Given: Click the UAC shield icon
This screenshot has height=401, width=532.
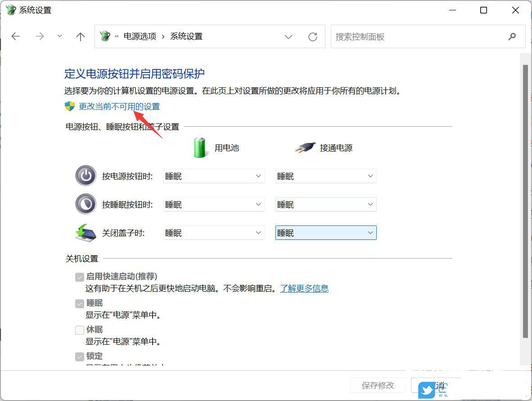Looking at the screenshot, I should pos(70,106).
